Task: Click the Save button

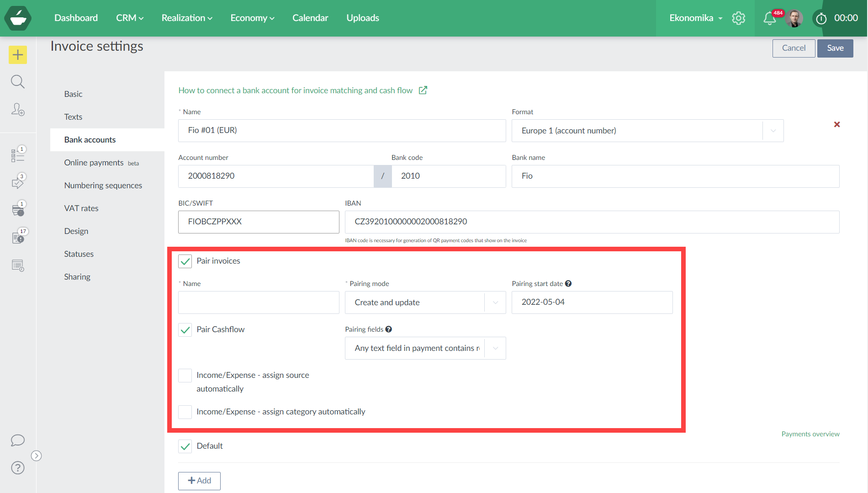Action: (835, 48)
